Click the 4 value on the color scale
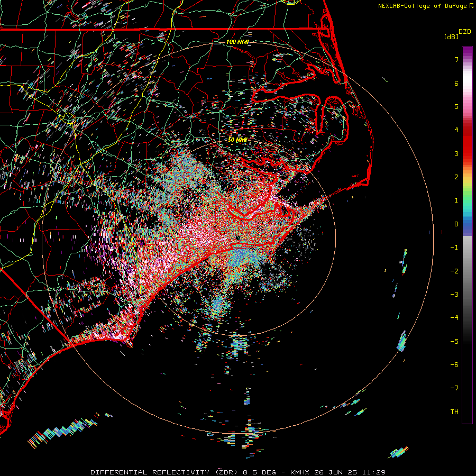Viewport: 476px width, 476px height. 456,130
